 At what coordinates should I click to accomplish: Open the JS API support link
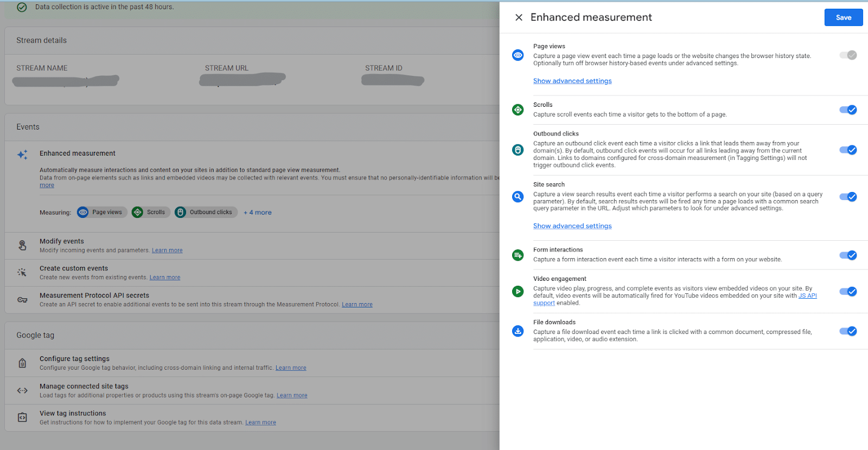coord(807,296)
